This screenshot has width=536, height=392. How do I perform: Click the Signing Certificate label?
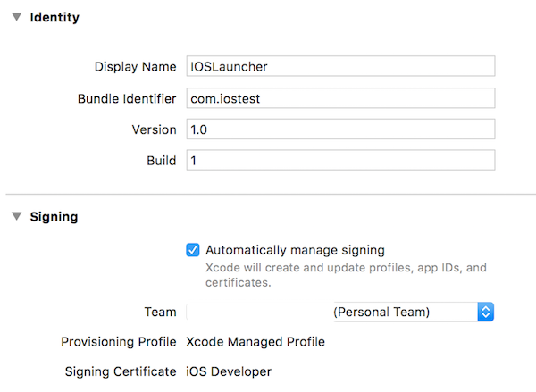[121, 371]
